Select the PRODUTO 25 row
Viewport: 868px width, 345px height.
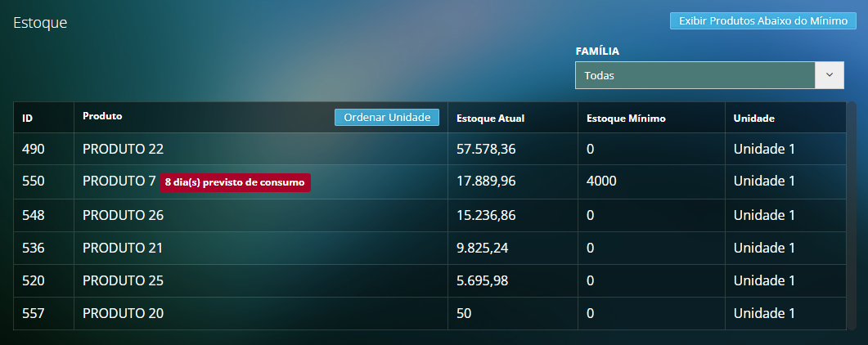(x=124, y=280)
